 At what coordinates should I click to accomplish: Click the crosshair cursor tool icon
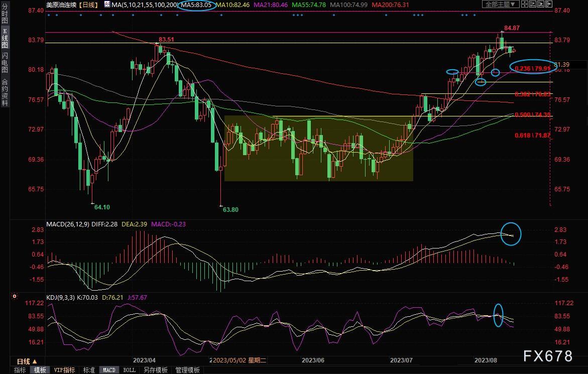click(x=525, y=4)
